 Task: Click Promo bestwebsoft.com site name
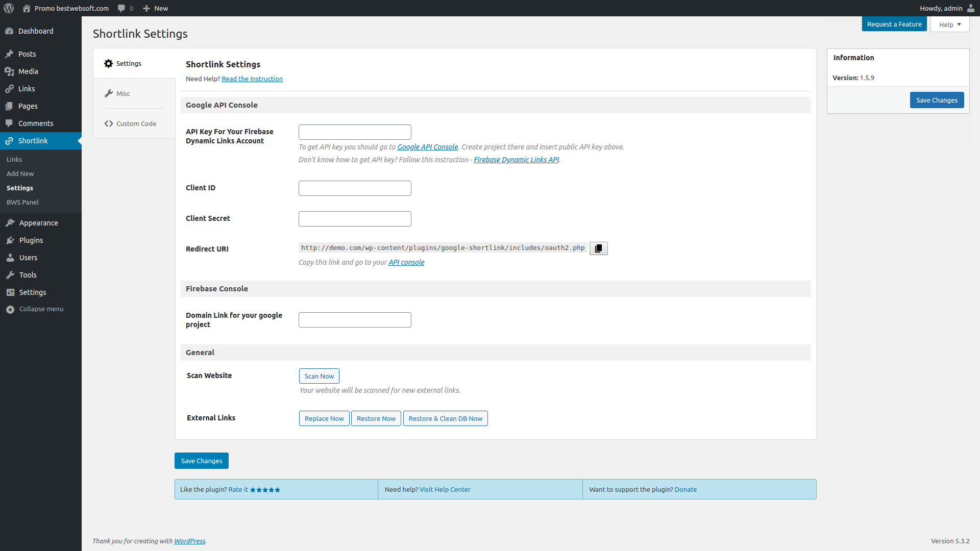click(x=71, y=8)
